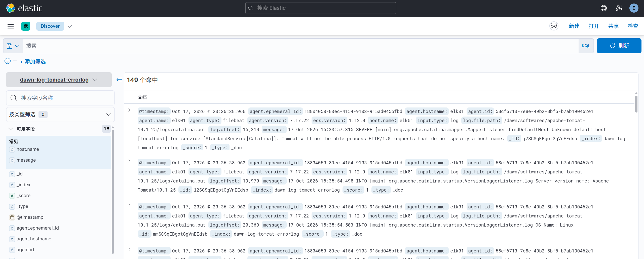644x259 pixels.
Task: Click the Elastic logo
Action: point(24,8)
